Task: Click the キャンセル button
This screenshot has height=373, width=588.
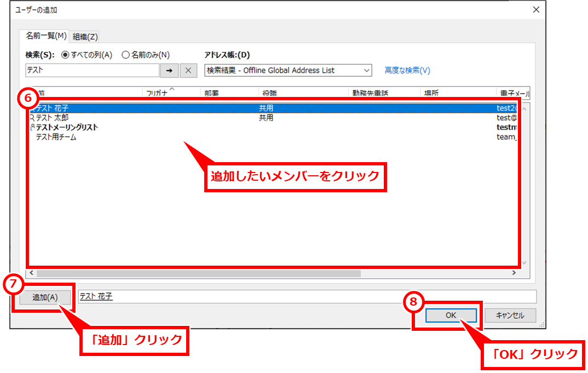Action: [510, 315]
